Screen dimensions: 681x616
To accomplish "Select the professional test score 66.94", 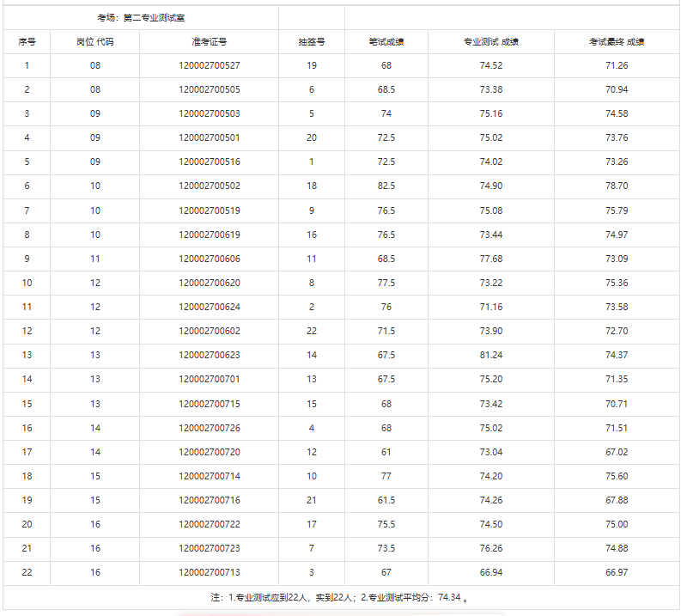I will [491, 572].
